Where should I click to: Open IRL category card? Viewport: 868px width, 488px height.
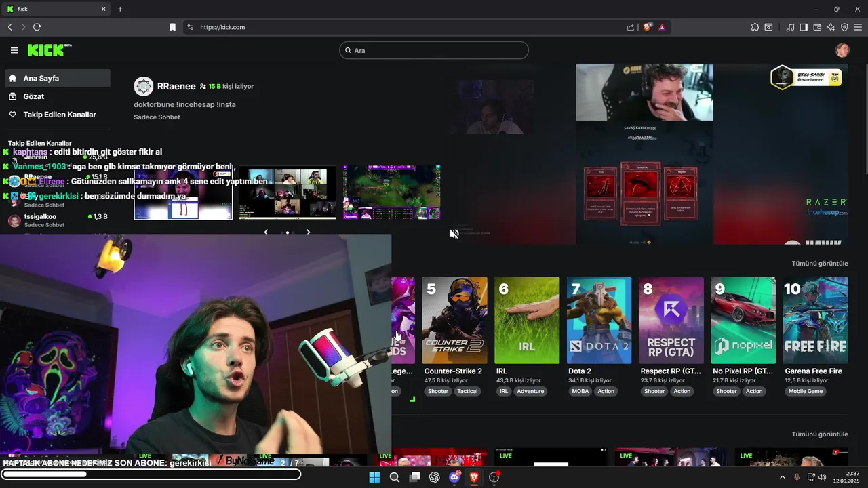pos(527,320)
